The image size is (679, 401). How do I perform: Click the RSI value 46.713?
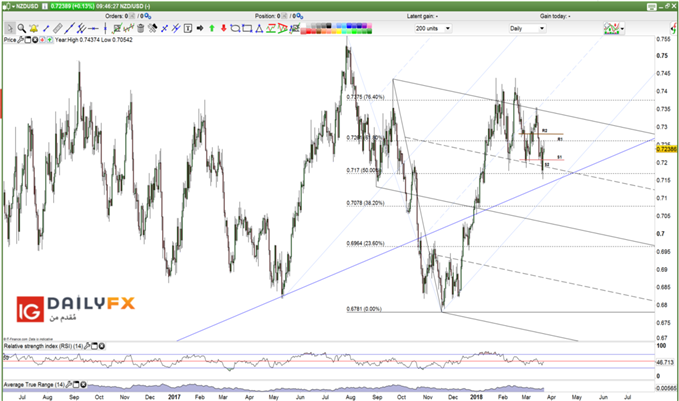666,362
